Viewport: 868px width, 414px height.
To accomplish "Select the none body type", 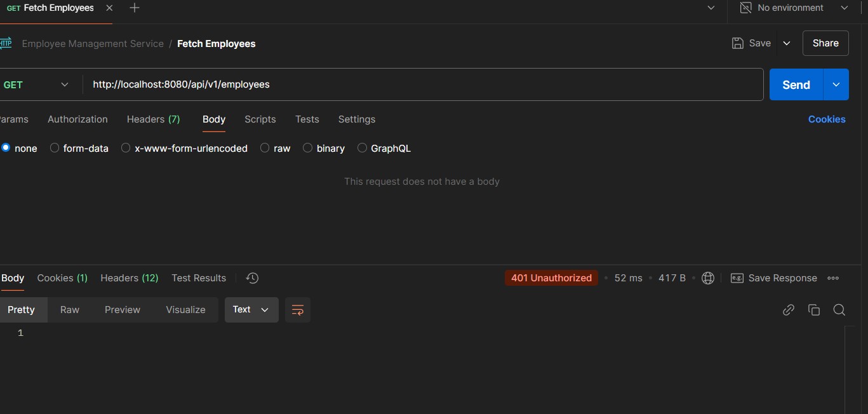I will coord(6,147).
